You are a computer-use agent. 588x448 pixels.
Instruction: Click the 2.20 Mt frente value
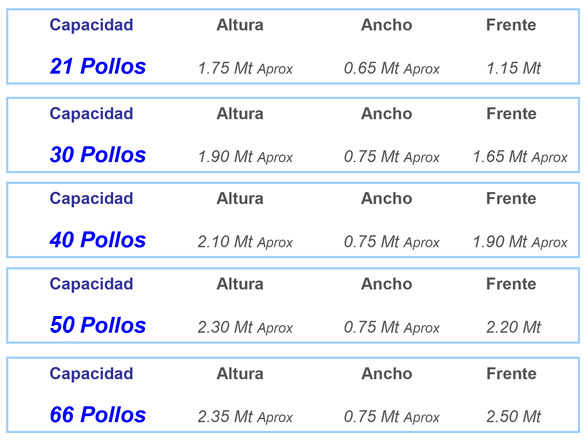(x=513, y=327)
